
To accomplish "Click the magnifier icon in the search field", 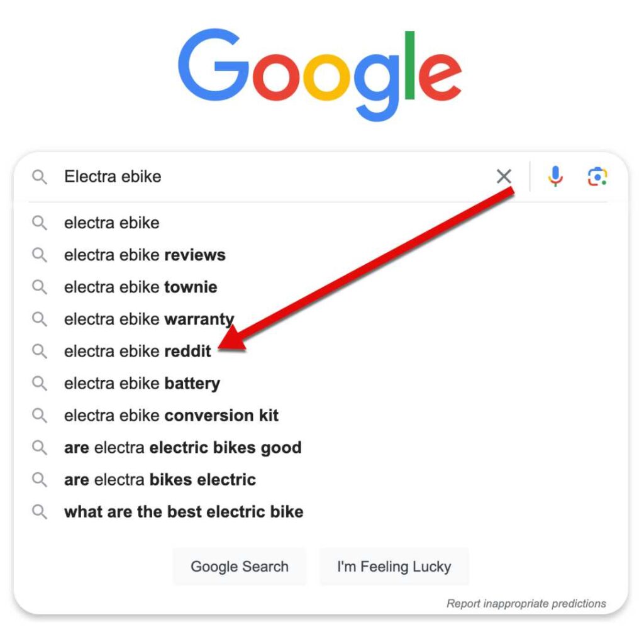I will pyautogui.click(x=40, y=177).
